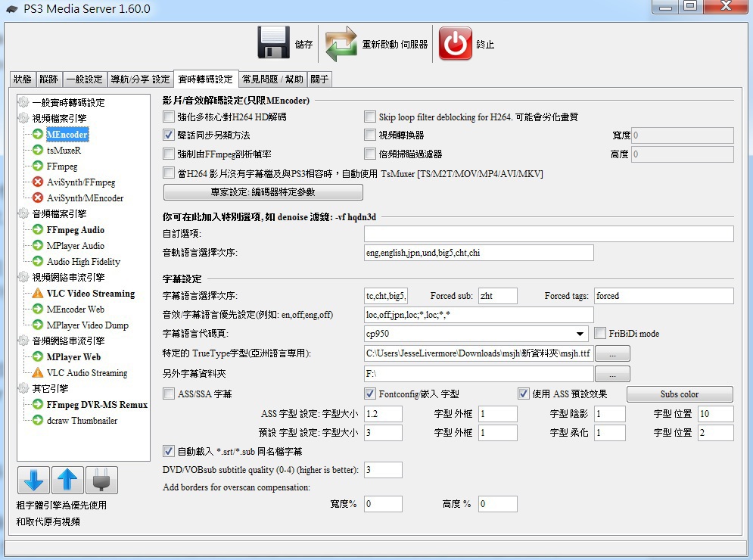Enable FriBiDi mode checkbox
The height and width of the screenshot is (560, 753).
(600, 333)
